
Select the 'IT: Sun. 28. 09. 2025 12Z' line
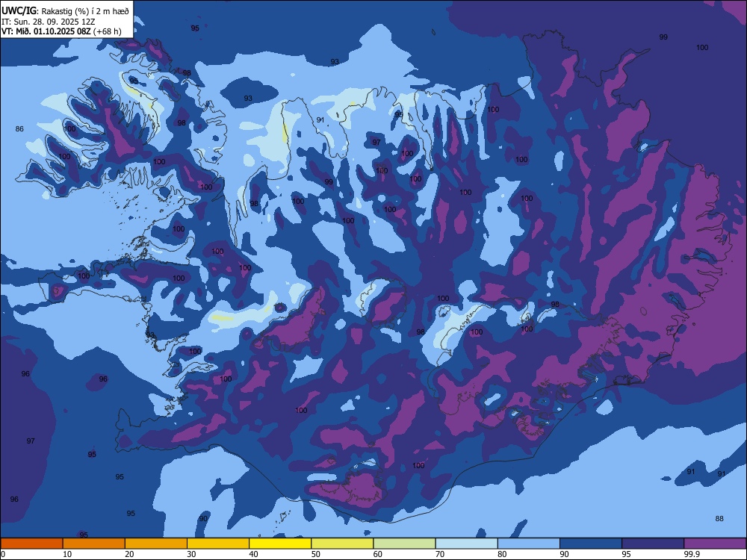pos(49,22)
